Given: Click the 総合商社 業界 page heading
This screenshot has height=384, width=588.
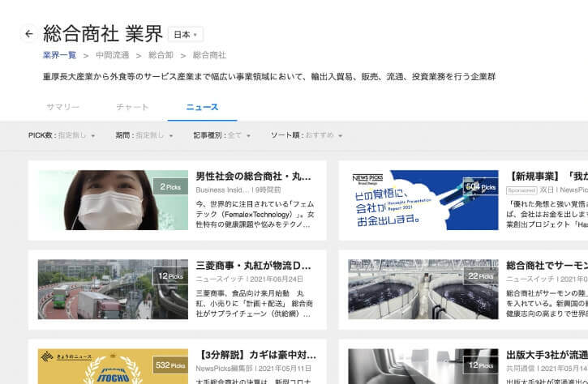Looking at the screenshot, I should [x=103, y=34].
